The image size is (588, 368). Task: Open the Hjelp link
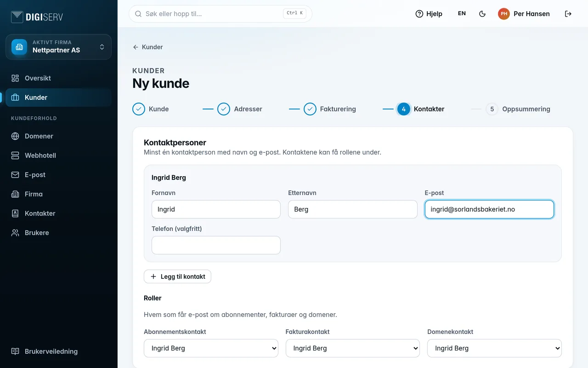[429, 14]
